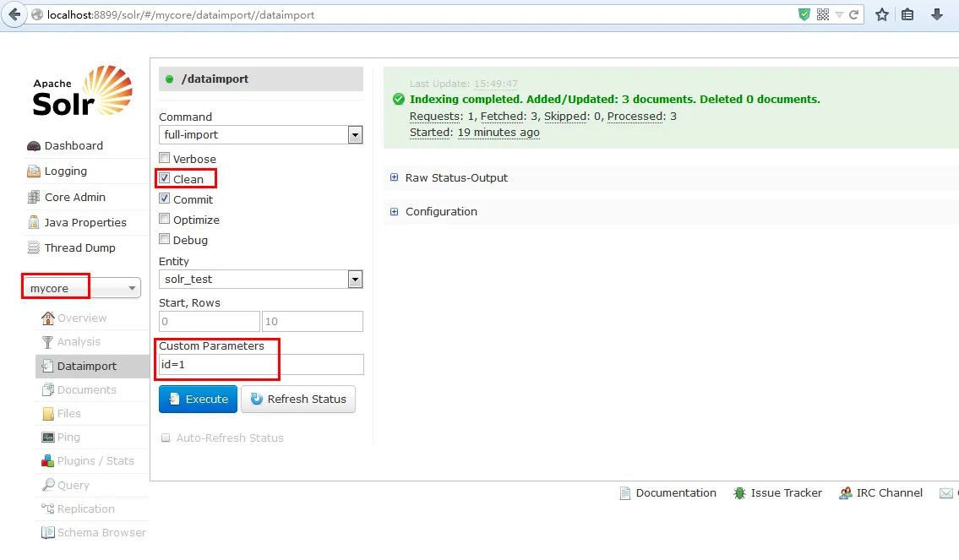Click the Ping monitor icon

pos(47,438)
